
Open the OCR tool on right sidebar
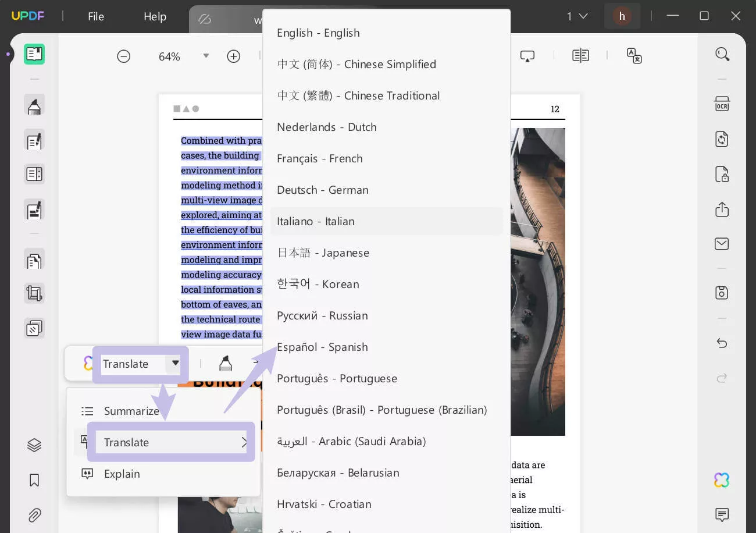(722, 104)
